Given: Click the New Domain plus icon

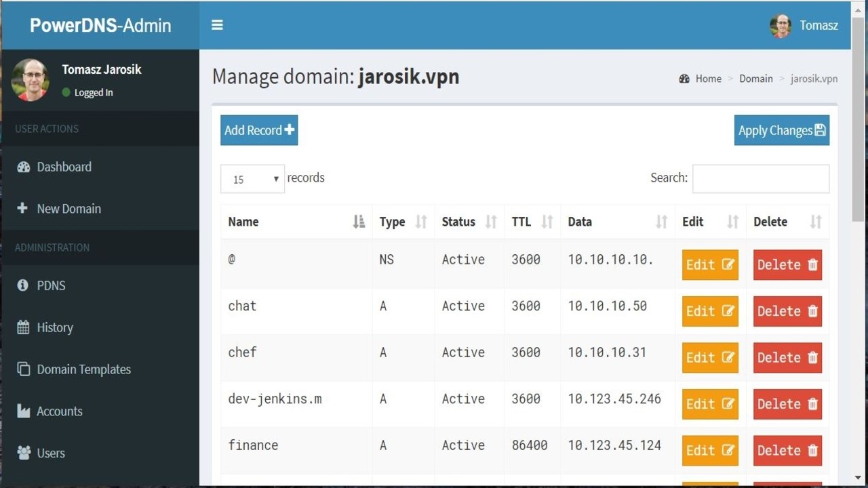Looking at the screenshot, I should point(23,209).
